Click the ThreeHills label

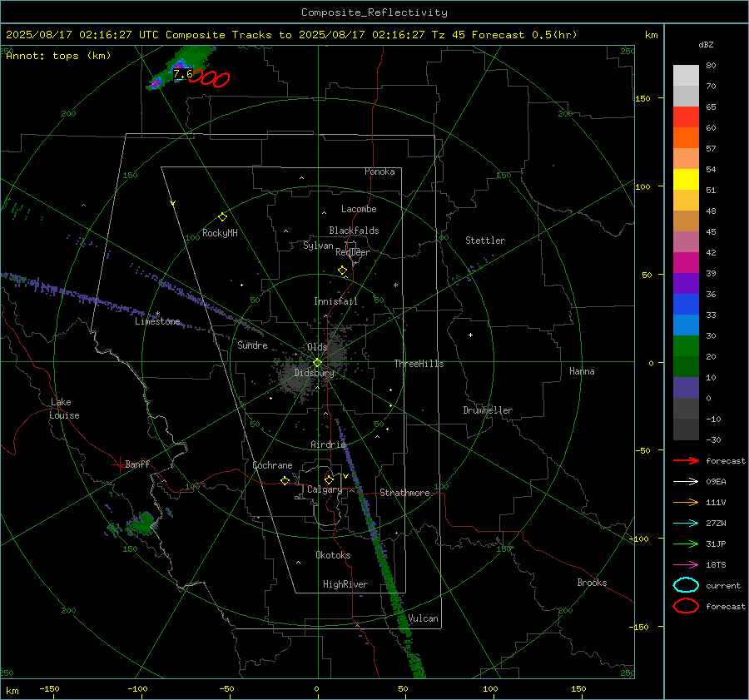[x=419, y=364]
